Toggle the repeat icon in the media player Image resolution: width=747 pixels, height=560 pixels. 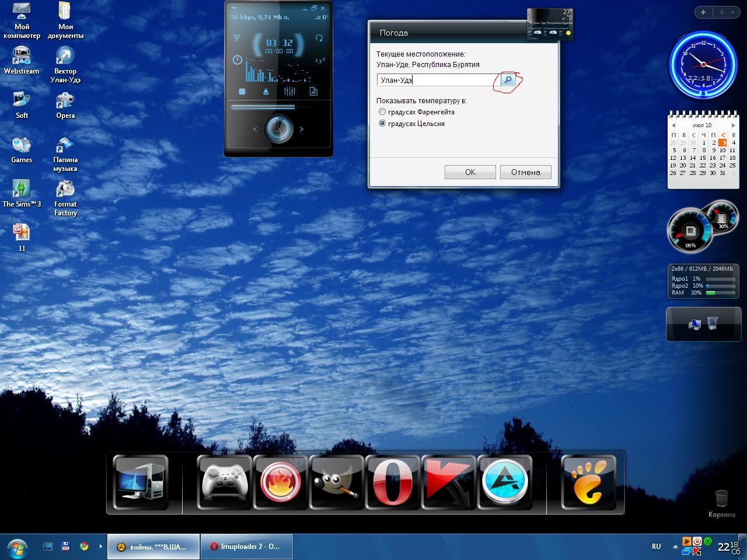click(319, 38)
